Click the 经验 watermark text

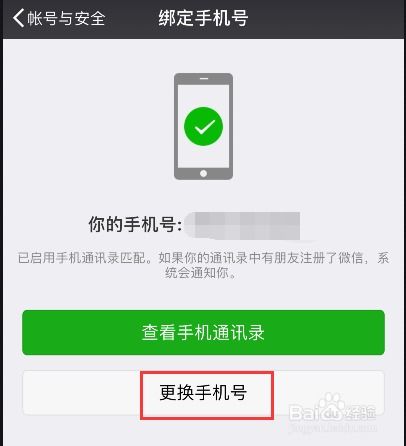coord(360,413)
